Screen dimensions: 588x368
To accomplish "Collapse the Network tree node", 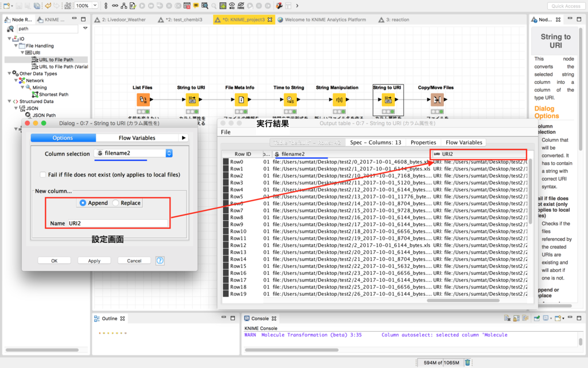I will 16,80.
